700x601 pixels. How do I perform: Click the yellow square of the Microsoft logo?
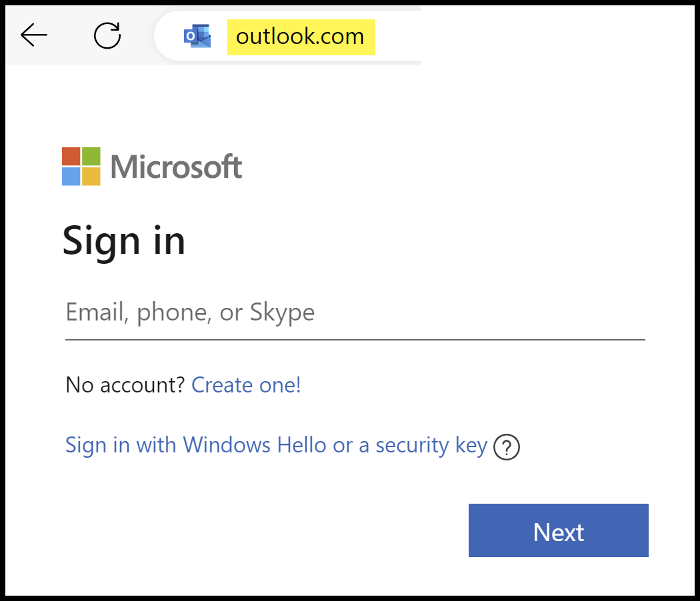pyautogui.click(x=90, y=175)
